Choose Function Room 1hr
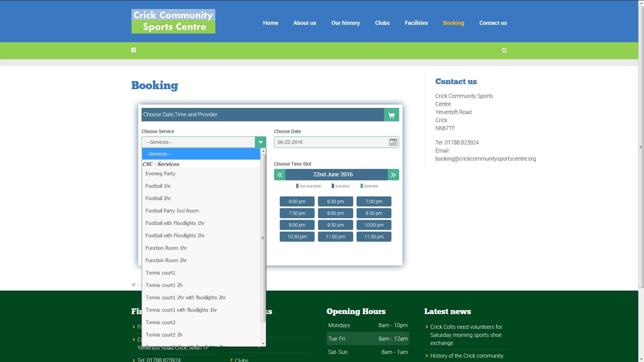Viewport: 644px width, 362px height. [x=201, y=248]
